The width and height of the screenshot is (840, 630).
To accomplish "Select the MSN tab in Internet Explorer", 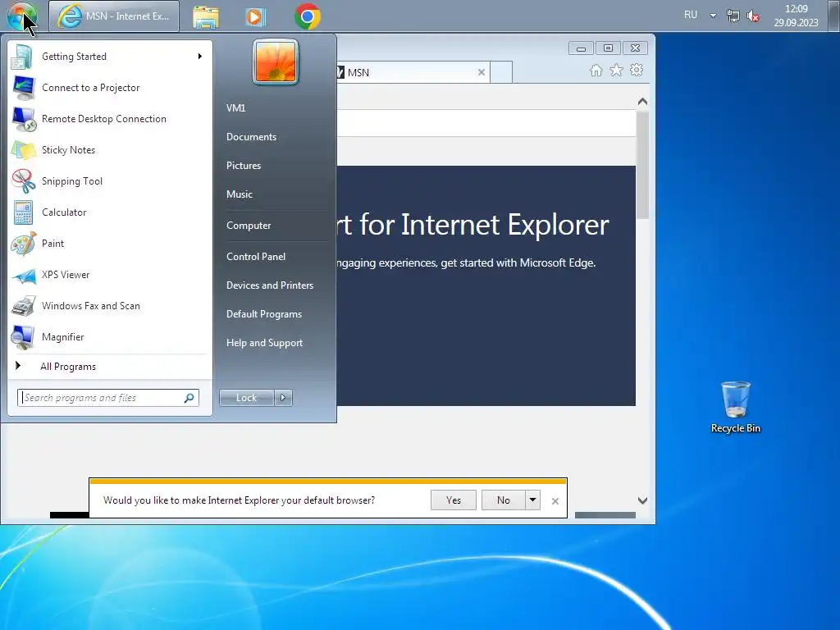I will click(x=413, y=72).
